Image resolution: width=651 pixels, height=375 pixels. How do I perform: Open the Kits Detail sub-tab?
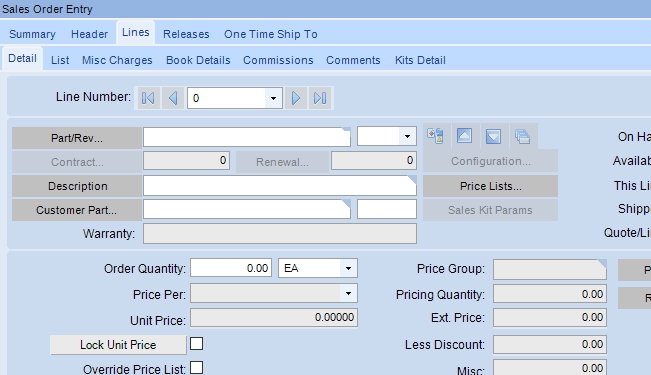coord(420,60)
